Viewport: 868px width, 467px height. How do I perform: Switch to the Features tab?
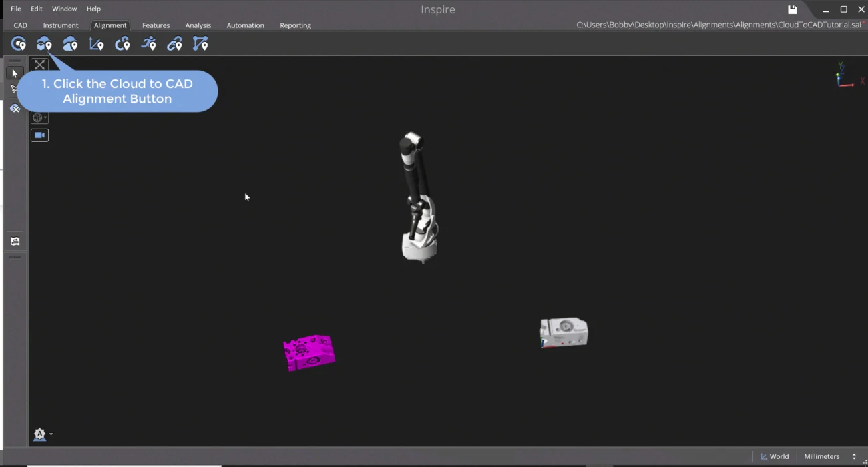[156, 25]
